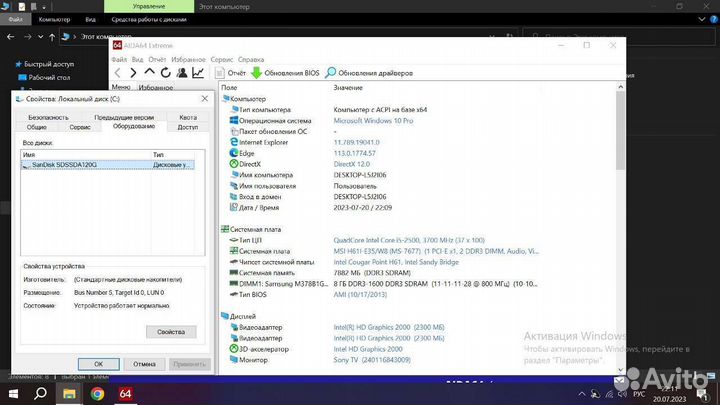
Task: Switch to the Доступ tab
Action: click(x=188, y=127)
